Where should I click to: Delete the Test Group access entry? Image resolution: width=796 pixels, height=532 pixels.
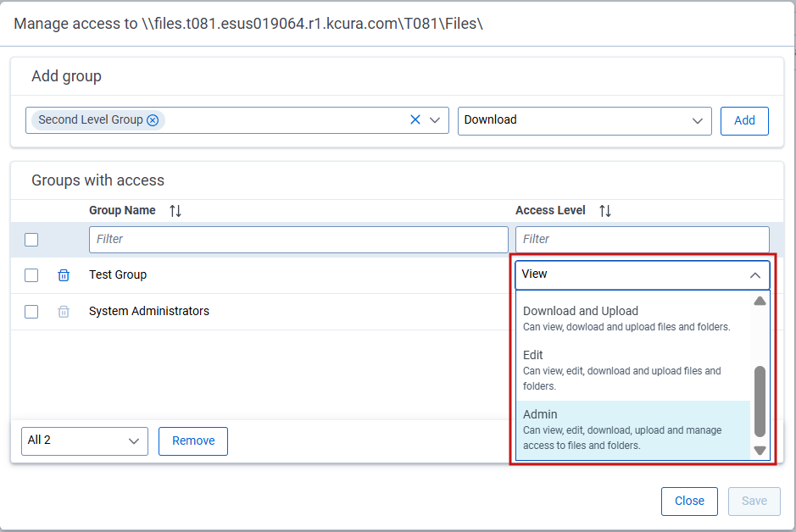pyautogui.click(x=63, y=274)
